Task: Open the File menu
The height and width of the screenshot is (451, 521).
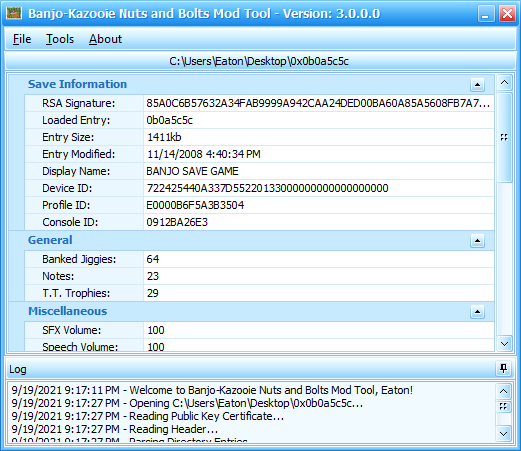Action: pyautogui.click(x=22, y=39)
